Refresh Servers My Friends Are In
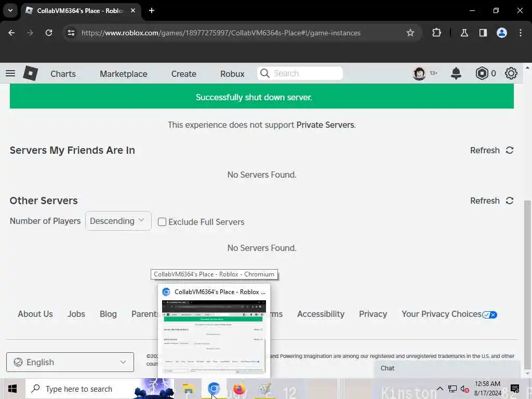The width and height of the screenshot is (532, 399). [x=491, y=150]
